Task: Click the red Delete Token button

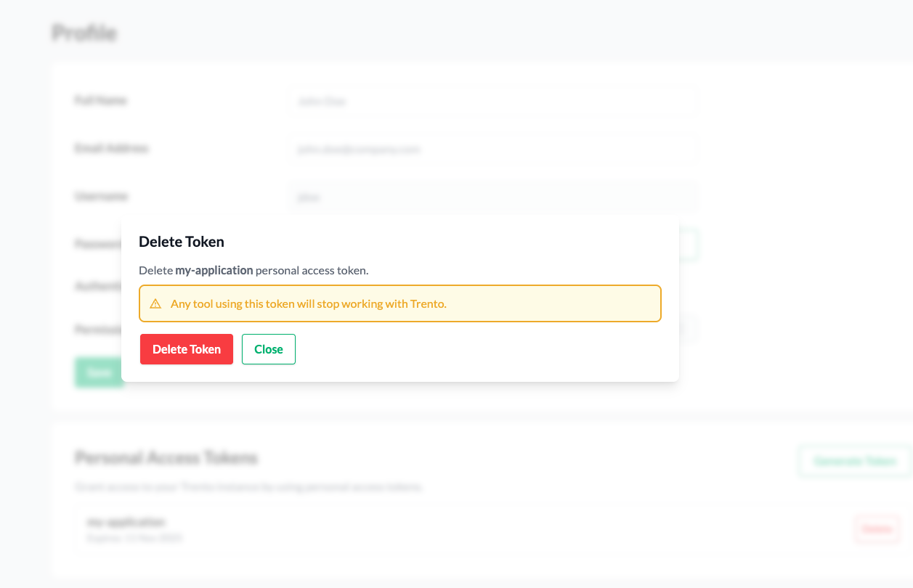Action: point(187,349)
